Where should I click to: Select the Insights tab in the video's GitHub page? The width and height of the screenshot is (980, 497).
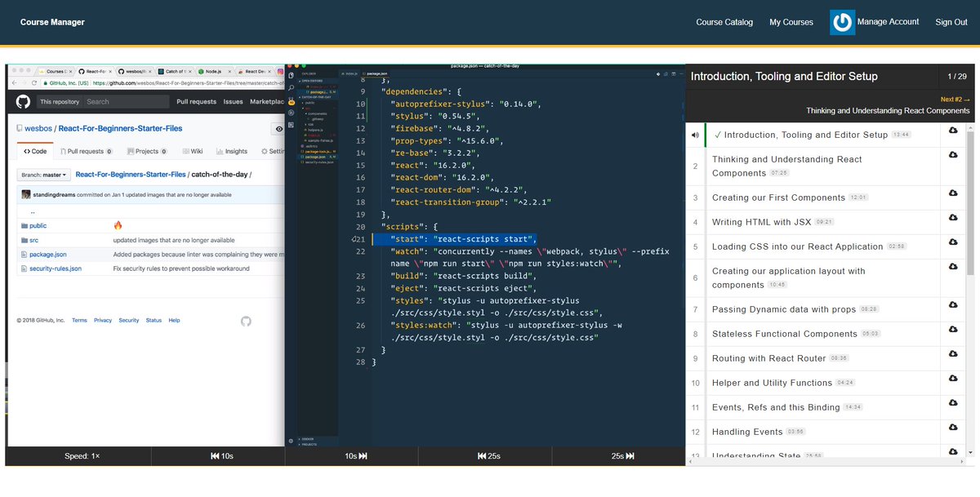(232, 151)
